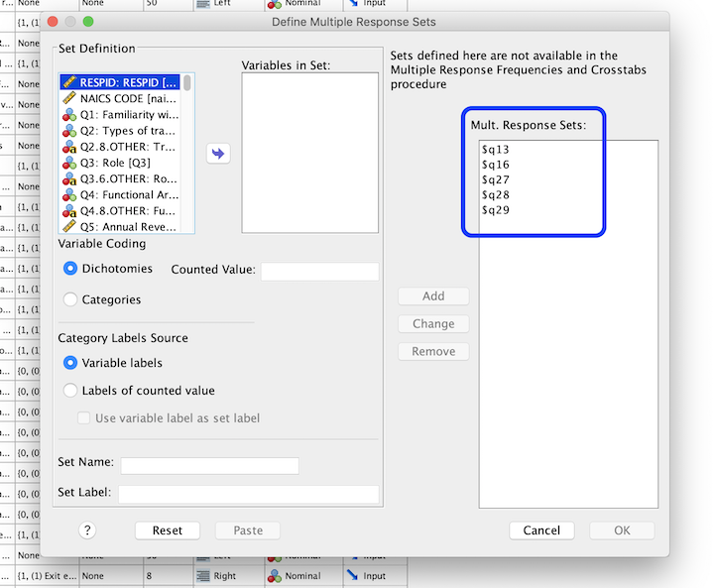Click the Reset button
Screen dimensions: 714x588
click(x=168, y=530)
